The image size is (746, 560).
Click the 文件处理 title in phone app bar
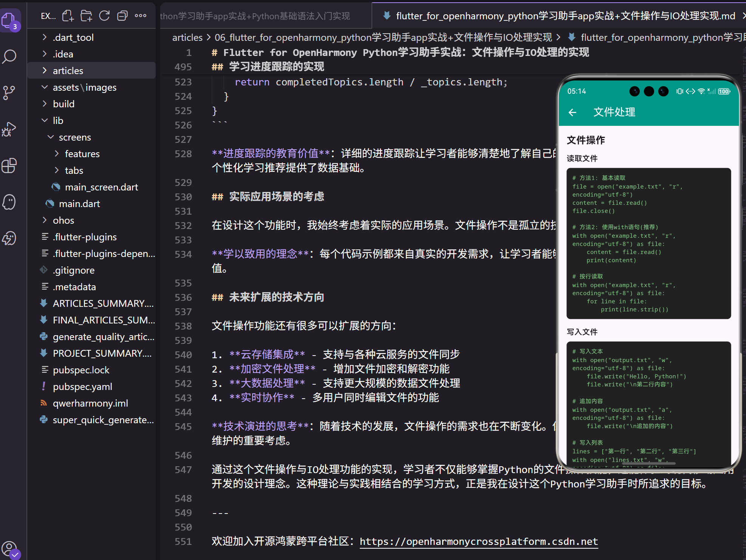point(614,112)
